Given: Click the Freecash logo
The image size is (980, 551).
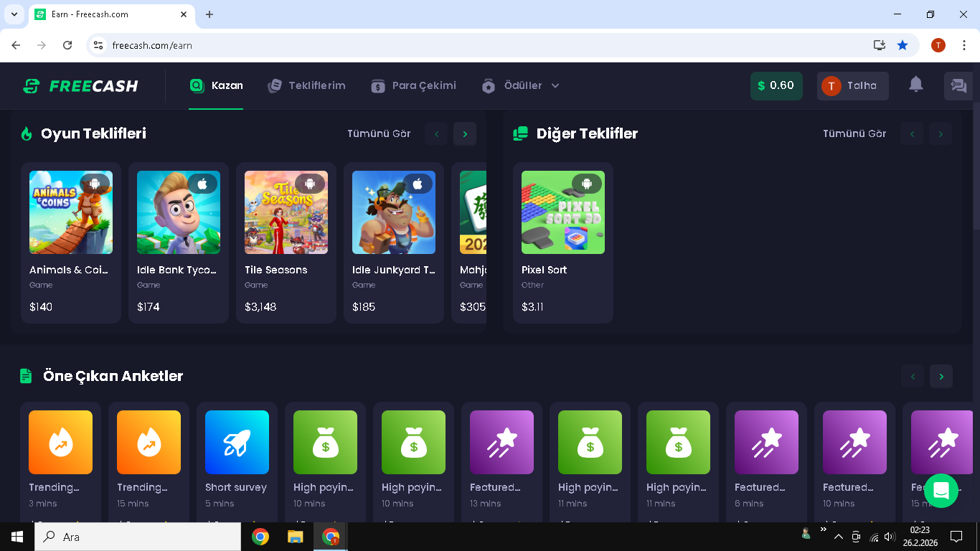Looking at the screenshot, I should pyautogui.click(x=80, y=86).
